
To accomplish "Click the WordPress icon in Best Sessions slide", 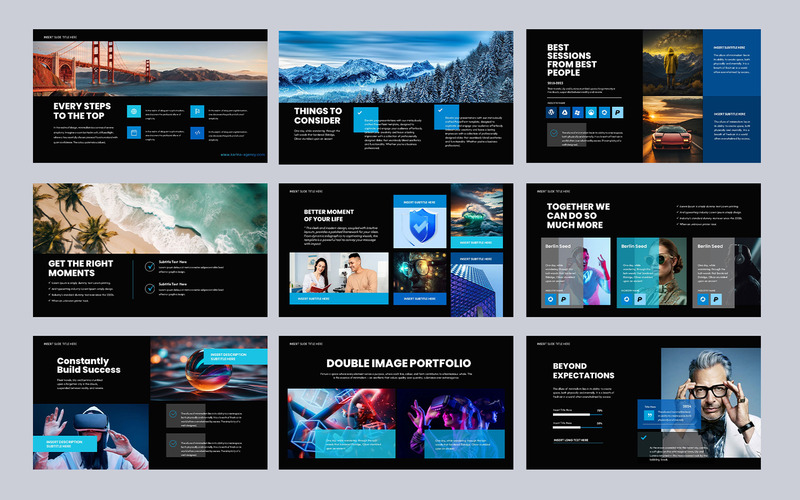I will point(551,113).
